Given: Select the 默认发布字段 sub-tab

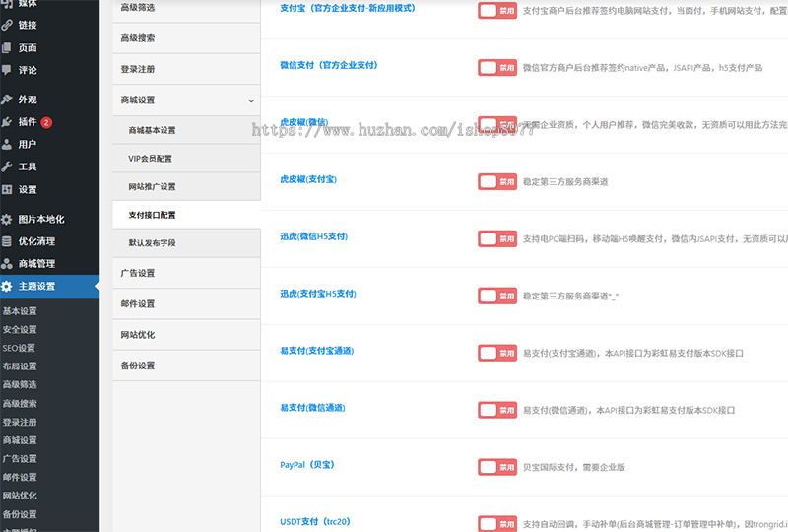Looking at the screenshot, I should 186,243.
